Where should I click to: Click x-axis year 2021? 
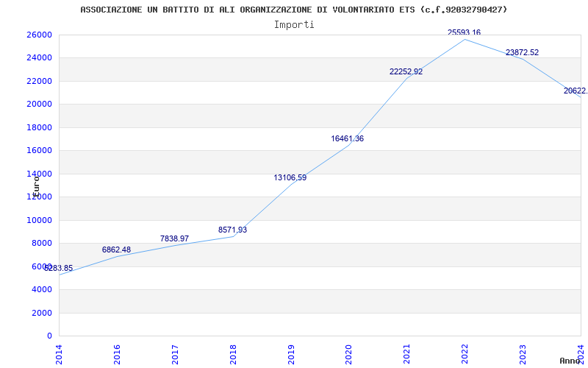(407, 355)
